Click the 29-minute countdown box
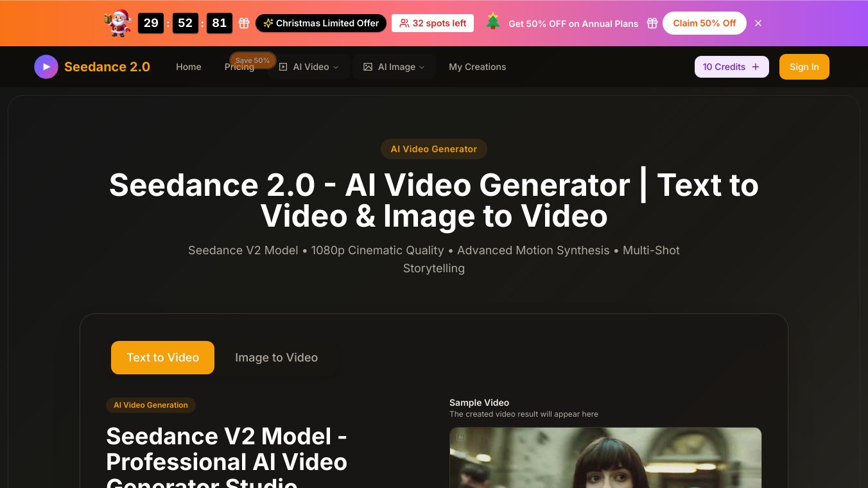Viewport: 868px width, 488px height. (151, 23)
